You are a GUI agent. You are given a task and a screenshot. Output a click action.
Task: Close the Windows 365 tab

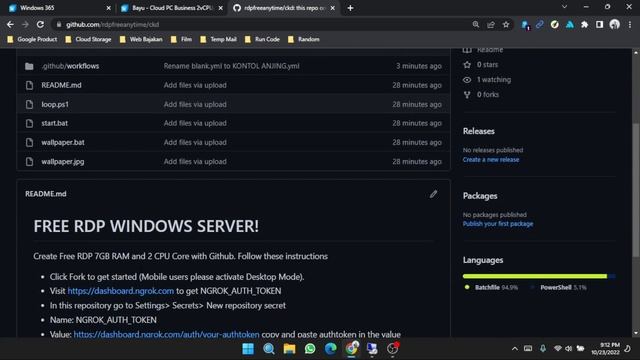point(108,8)
